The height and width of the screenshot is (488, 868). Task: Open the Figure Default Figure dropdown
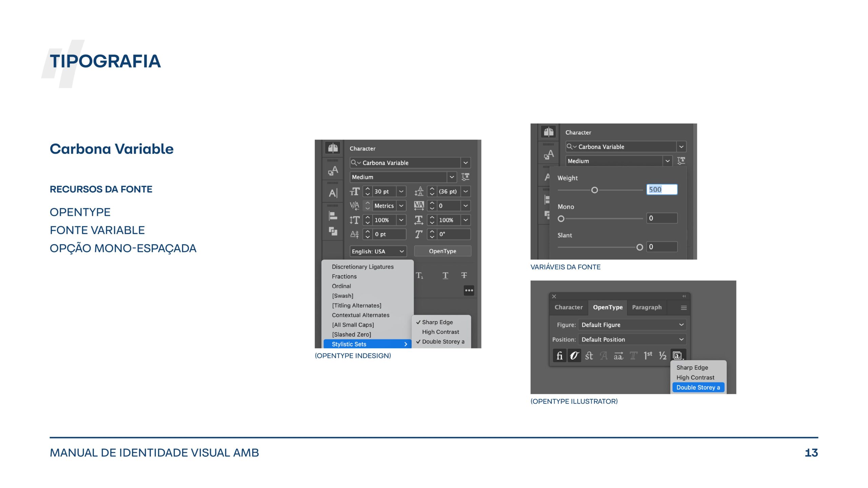tap(632, 325)
